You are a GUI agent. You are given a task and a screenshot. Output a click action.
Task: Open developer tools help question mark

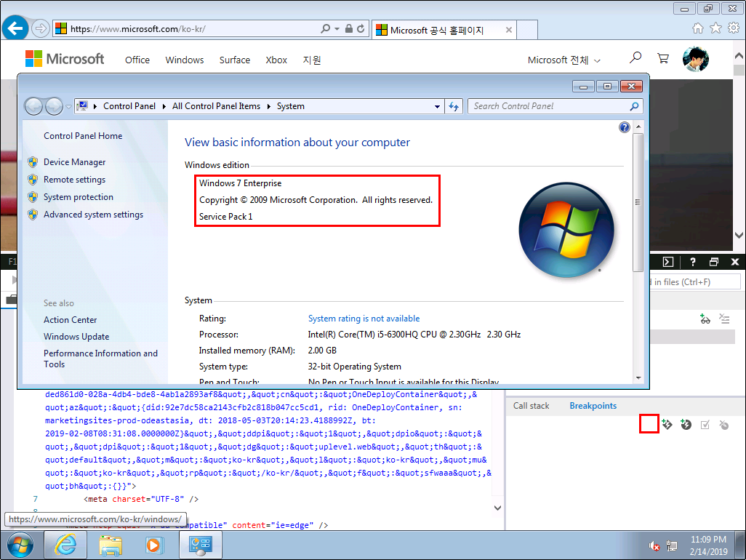tap(693, 262)
